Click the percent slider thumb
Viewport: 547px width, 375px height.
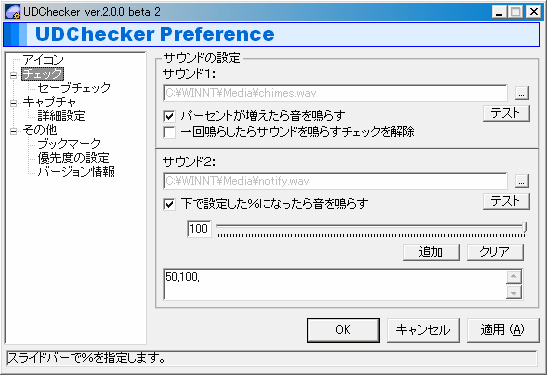[524, 227]
